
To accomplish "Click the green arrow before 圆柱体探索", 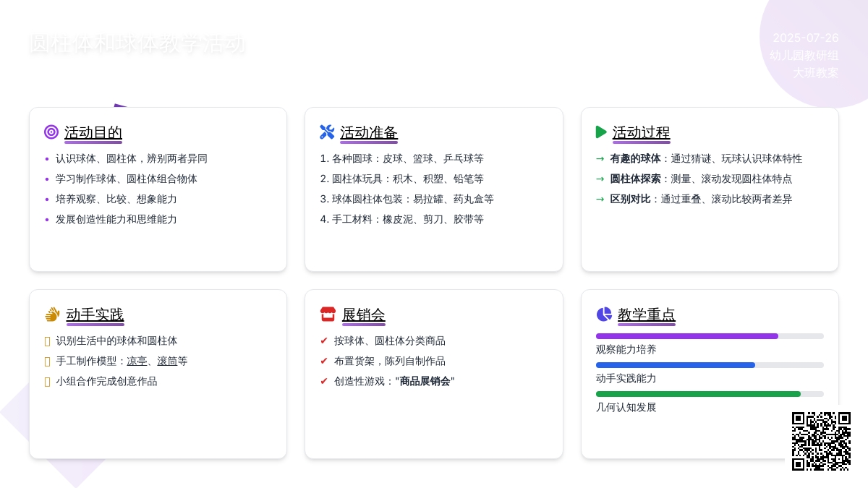I will coord(600,179).
